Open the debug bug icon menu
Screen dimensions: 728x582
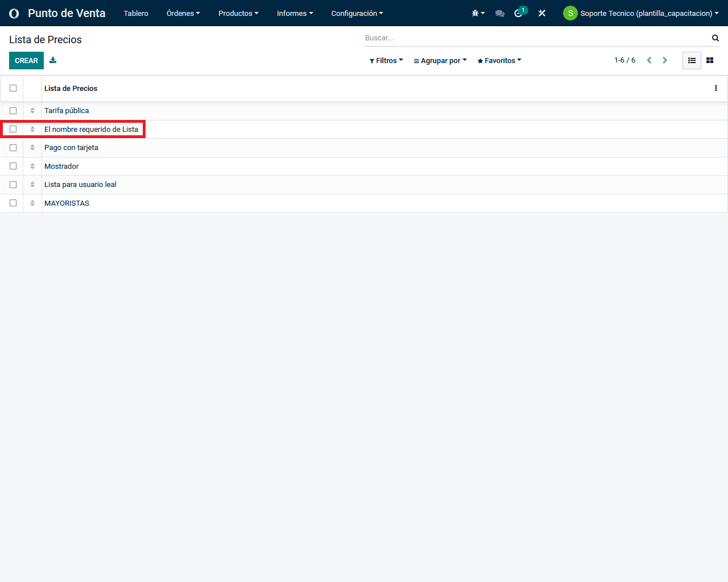478,13
